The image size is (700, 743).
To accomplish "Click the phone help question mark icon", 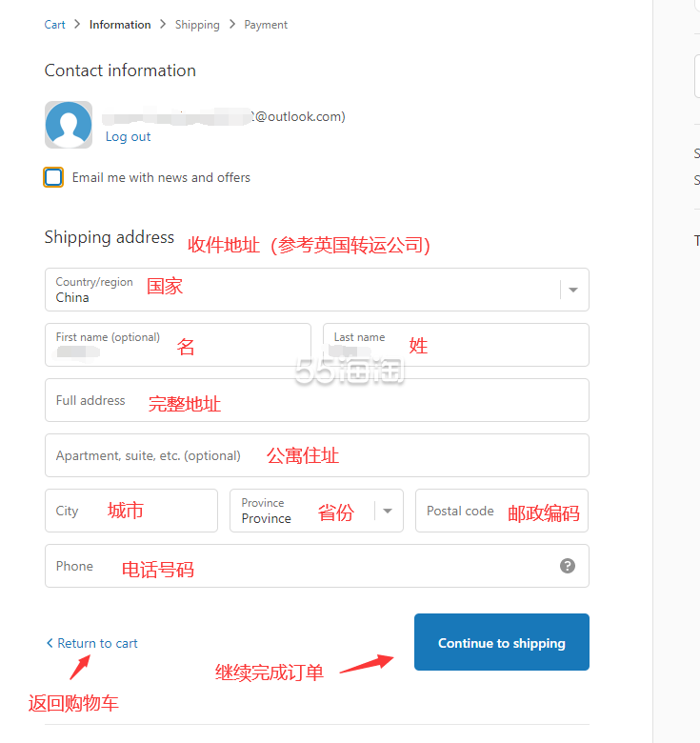I will pyautogui.click(x=568, y=566).
